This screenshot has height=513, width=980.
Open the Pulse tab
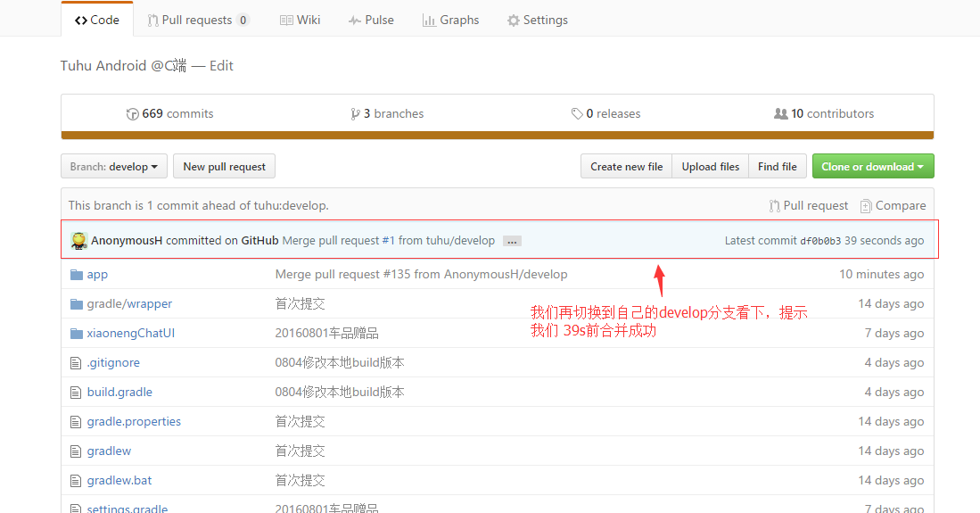click(371, 20)
